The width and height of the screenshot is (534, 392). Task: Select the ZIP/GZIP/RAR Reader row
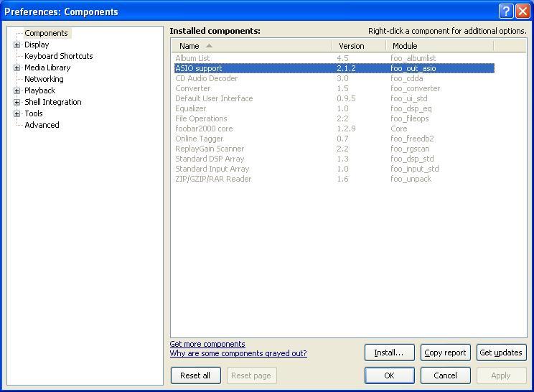tap(334, 179)
